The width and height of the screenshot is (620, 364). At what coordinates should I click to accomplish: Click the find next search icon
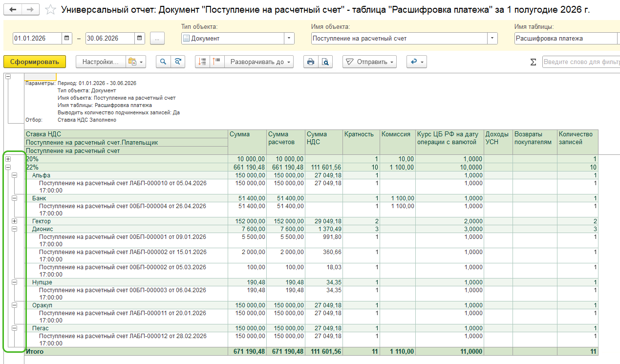(x=178, y=62)
